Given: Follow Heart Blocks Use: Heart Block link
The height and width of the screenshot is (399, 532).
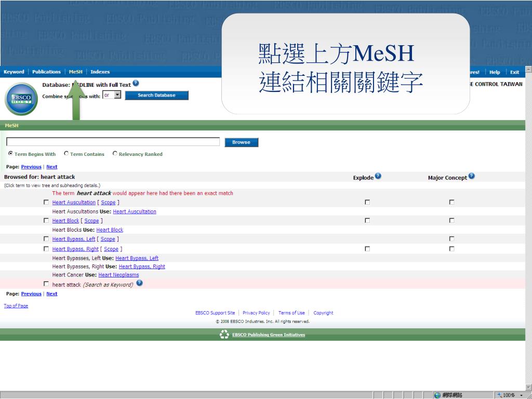Looking at the screenshot, I should tap(110, 230).
